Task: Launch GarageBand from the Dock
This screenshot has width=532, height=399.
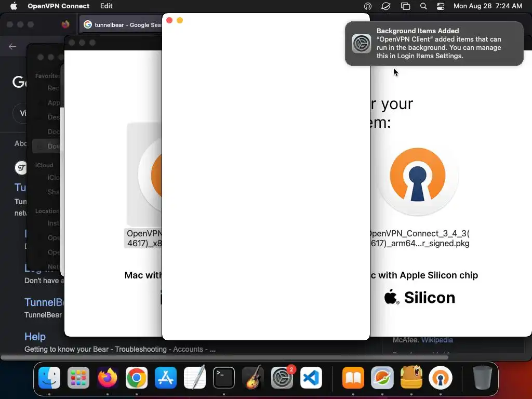Action: (253, 378)
